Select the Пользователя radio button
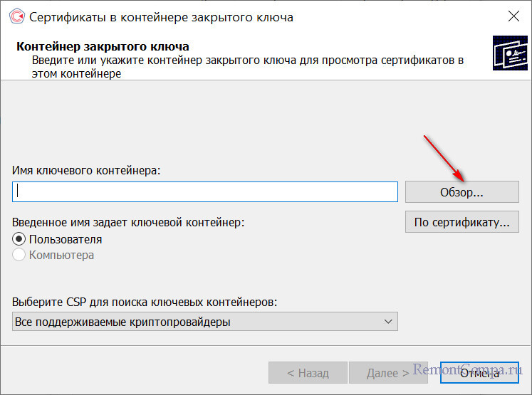Viewport: 532px width, 395px height. point(20,239)
